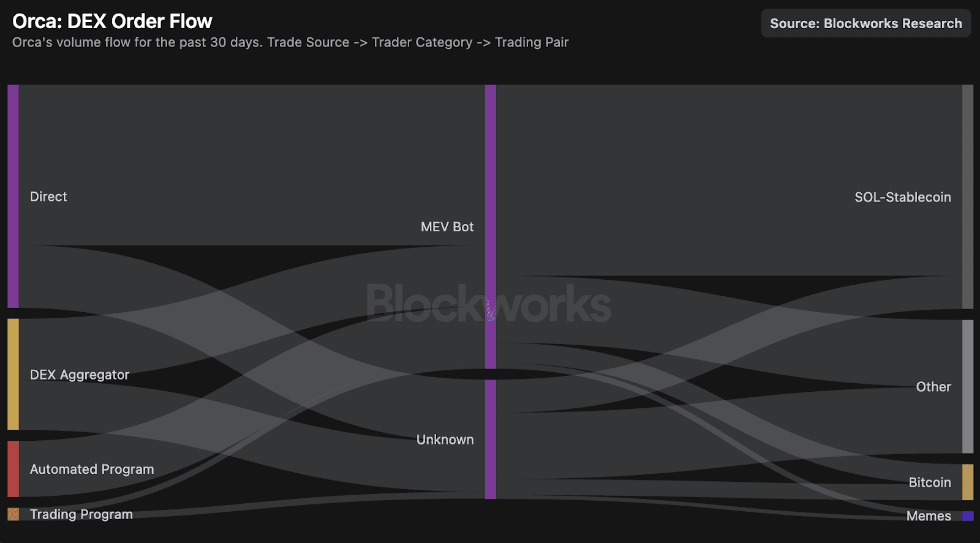
Task: Click the red Automated Program node bar
Action: 13,469
